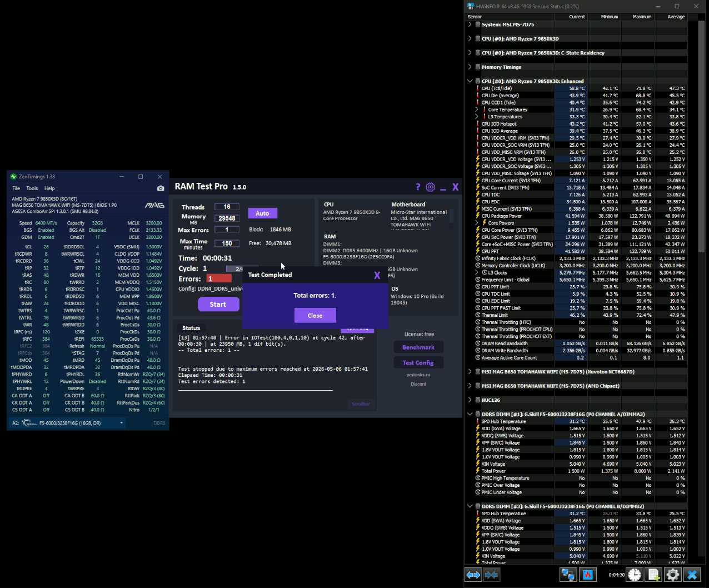The height and width of the screenshot is (588, 709).
Task: Click the Start test button
Action: 218,304
